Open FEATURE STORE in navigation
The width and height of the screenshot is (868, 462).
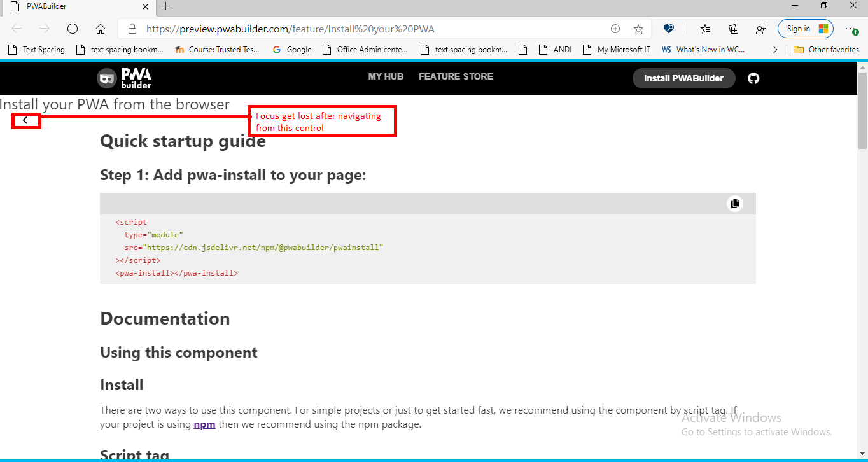(x=456, y=76)
